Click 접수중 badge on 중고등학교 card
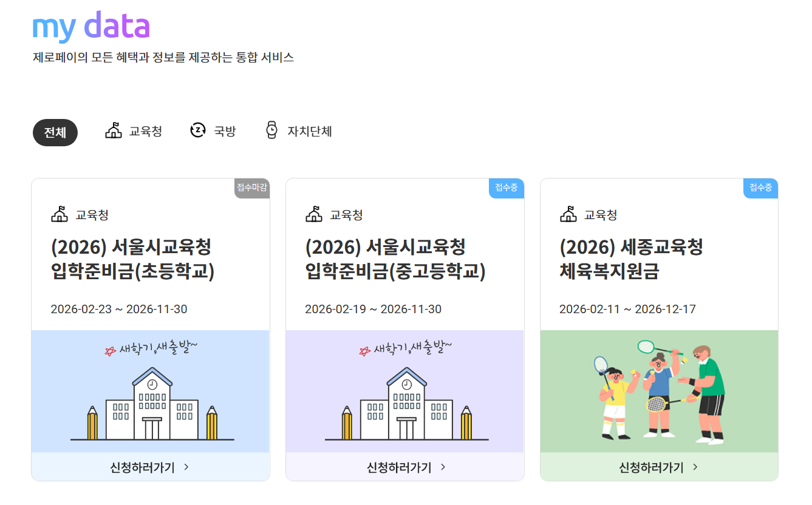The width and height of the screenshot is (812, 505). coord(507,188)
